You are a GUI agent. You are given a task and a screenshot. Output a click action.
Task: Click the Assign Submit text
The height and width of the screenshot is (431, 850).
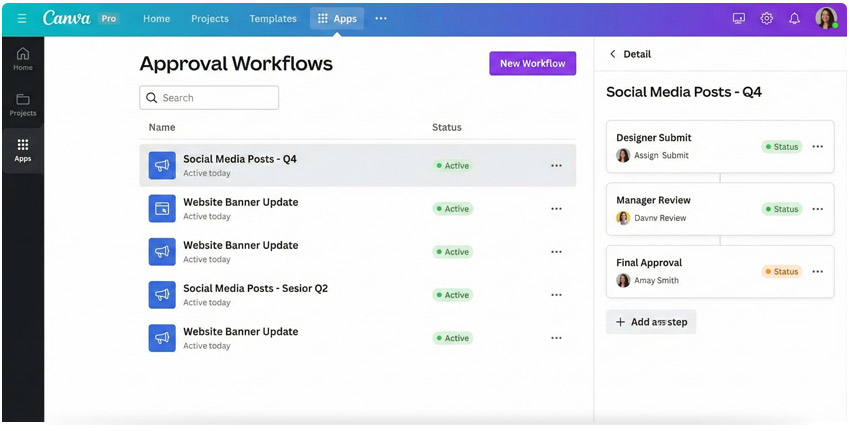(x=661, y=155)
